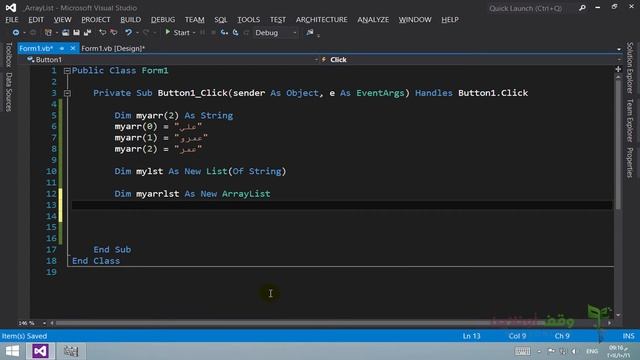
Task: Open the BUILD menu
Action: click(131, 20)
